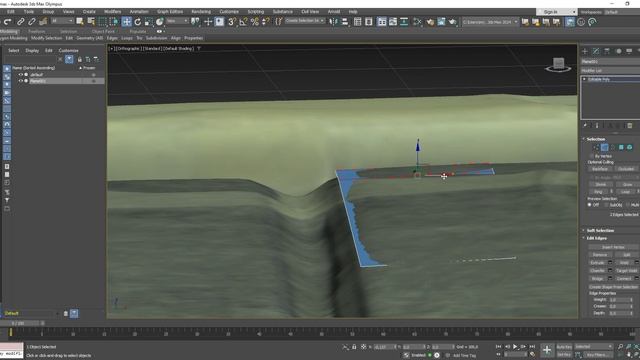Toggle selection lock icon in status bar
This screenshot has width=640, height=360.
pyautogui.click(x=354, y=347)
